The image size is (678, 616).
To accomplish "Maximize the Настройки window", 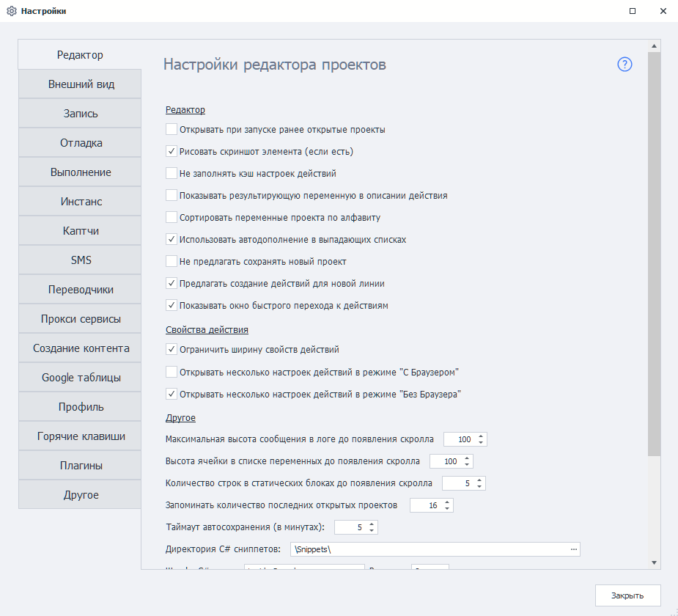I will pyautogui.click(x=633, y=11).
